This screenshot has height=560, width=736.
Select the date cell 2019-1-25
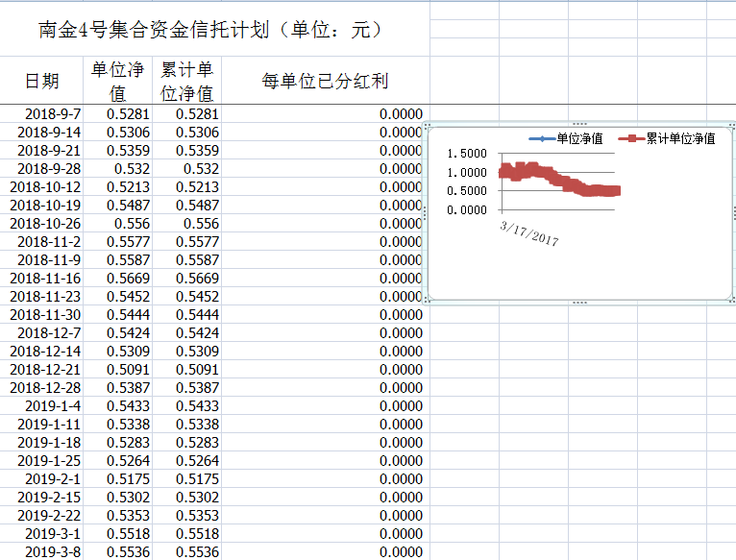41,460
